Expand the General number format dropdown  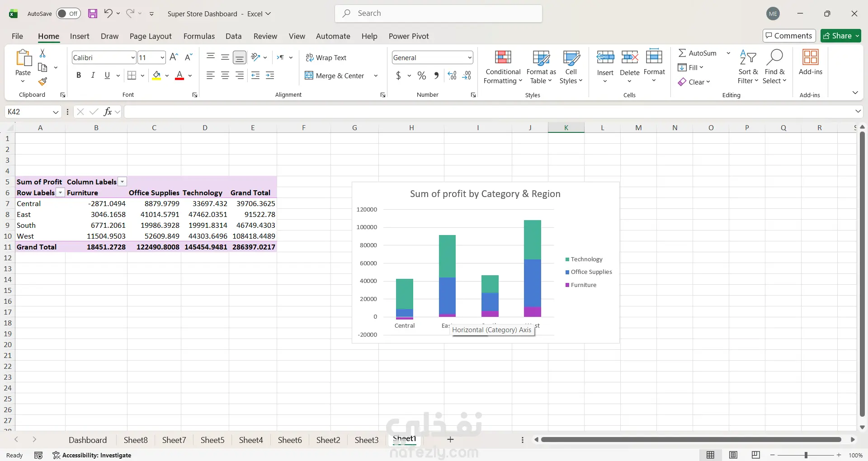470,57
